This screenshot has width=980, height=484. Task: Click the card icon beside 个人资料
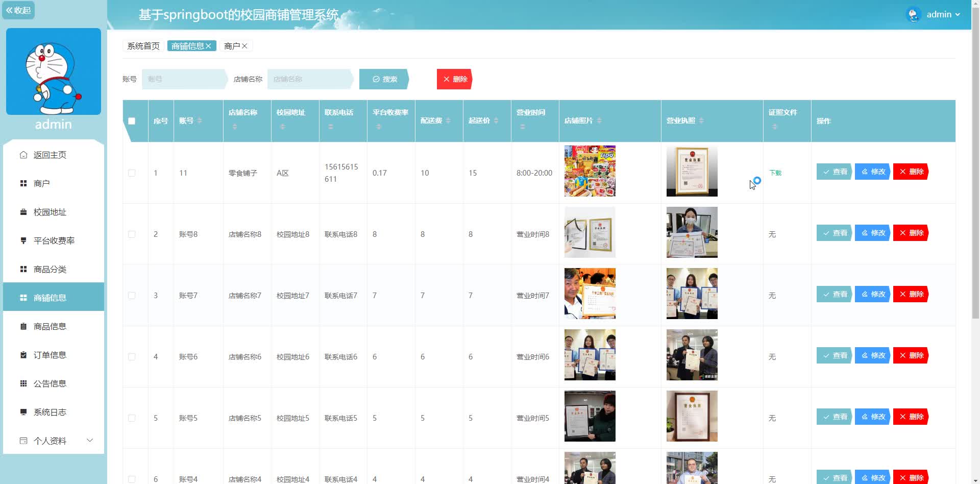coord(23,441)
